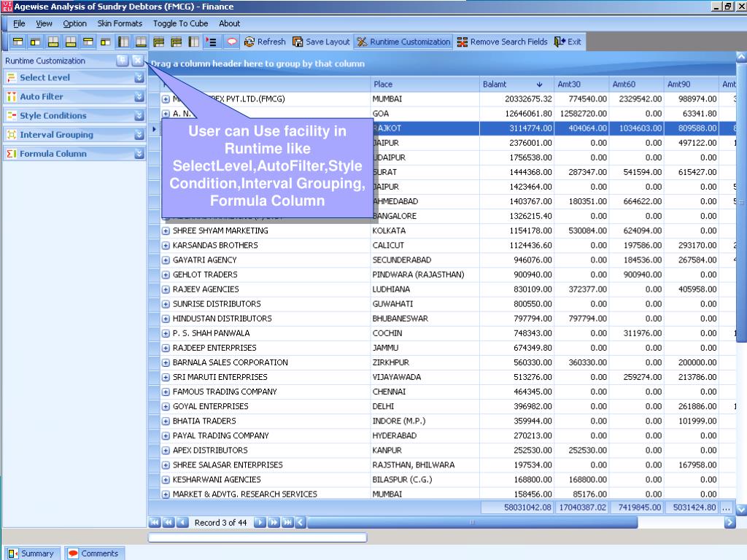
Task: Click the Balamt column header
Action: [x=516, y=85]
